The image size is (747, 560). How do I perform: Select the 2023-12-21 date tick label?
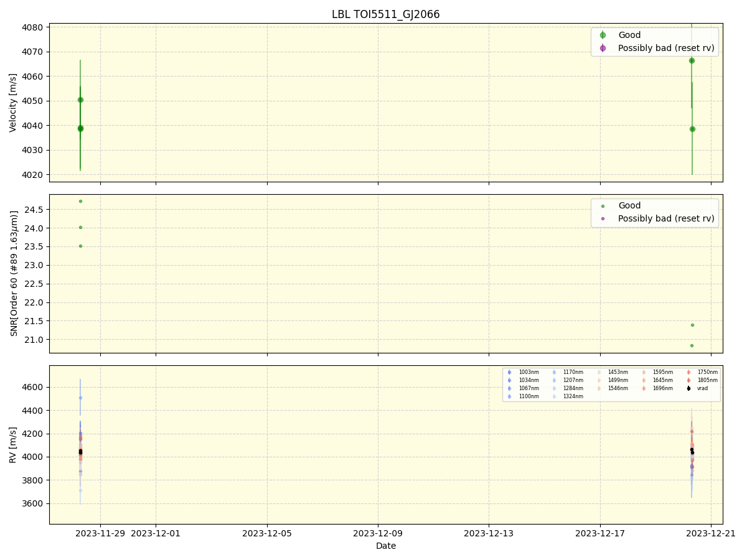(711, 533)
